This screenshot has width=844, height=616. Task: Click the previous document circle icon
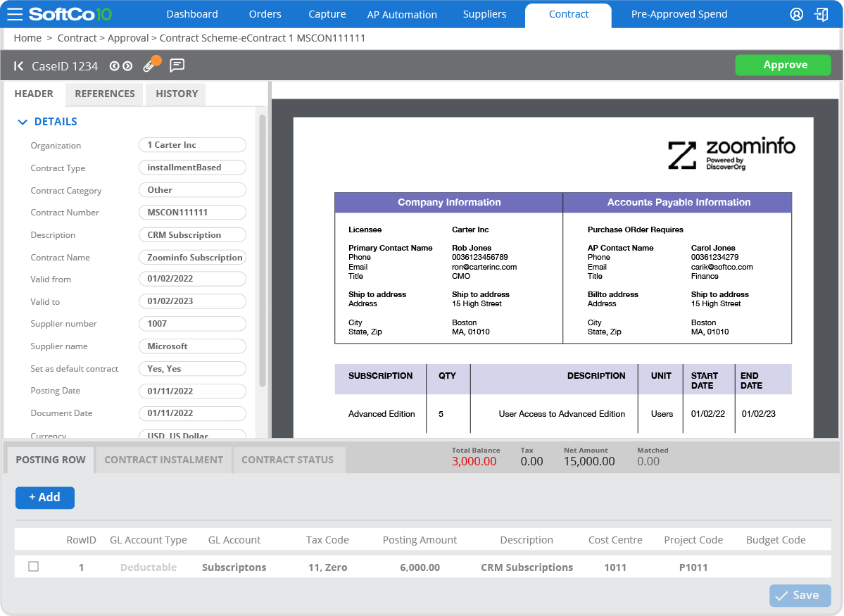pos(115,65)
